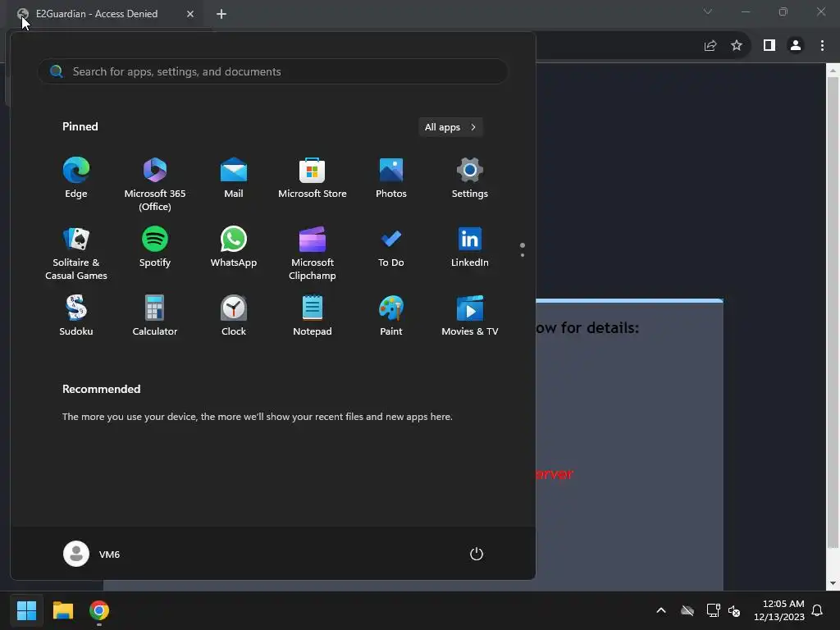
Task: Open Spotify from pinned apps
Action: click(155, 247)
